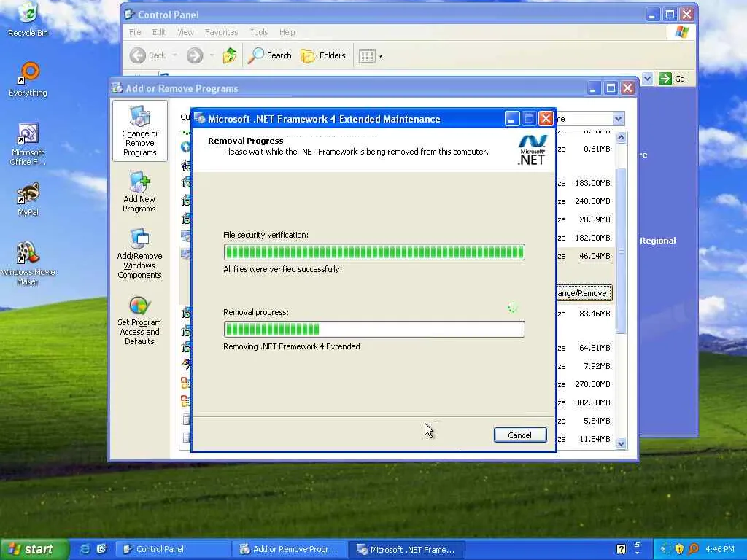Click the Everything search tray icon
Image resolution: width=747 pixels, height=560 pixels.
click(x=694, y=549)
